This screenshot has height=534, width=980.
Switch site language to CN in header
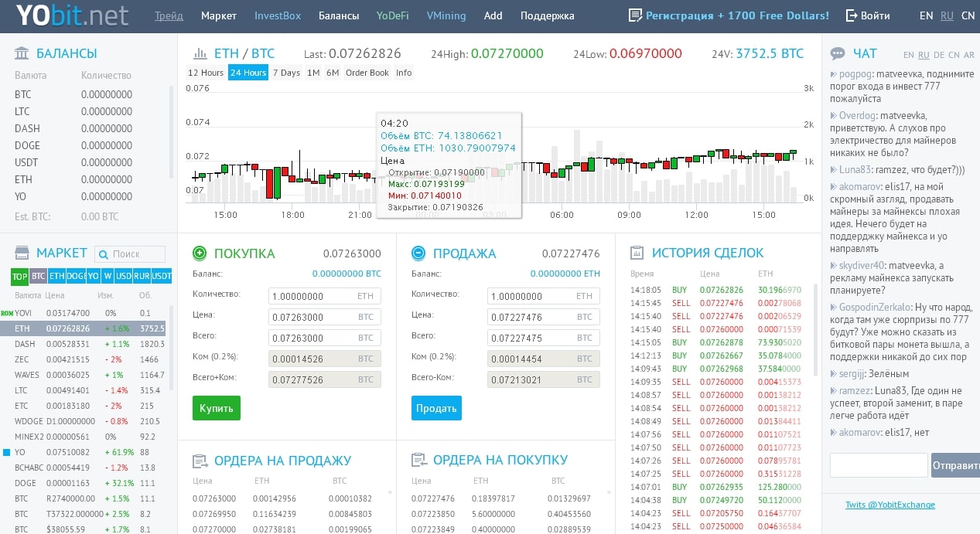tap(968, 15)
